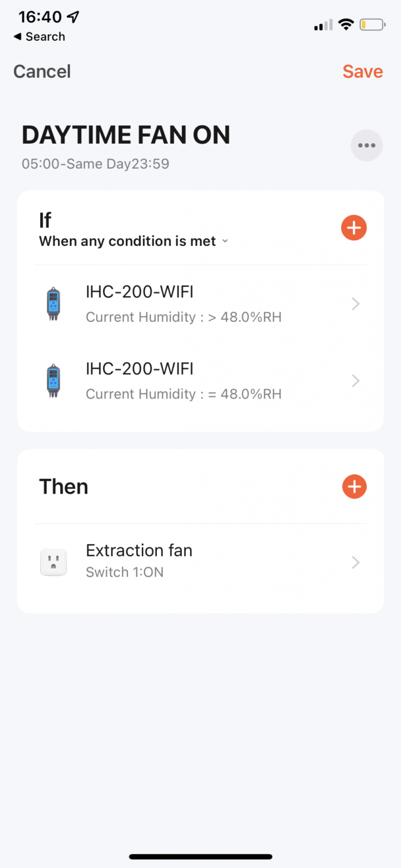The image size is (401, 868).
Task: Expand the Extraction fan action chevron
Action: tap(355, 563)
